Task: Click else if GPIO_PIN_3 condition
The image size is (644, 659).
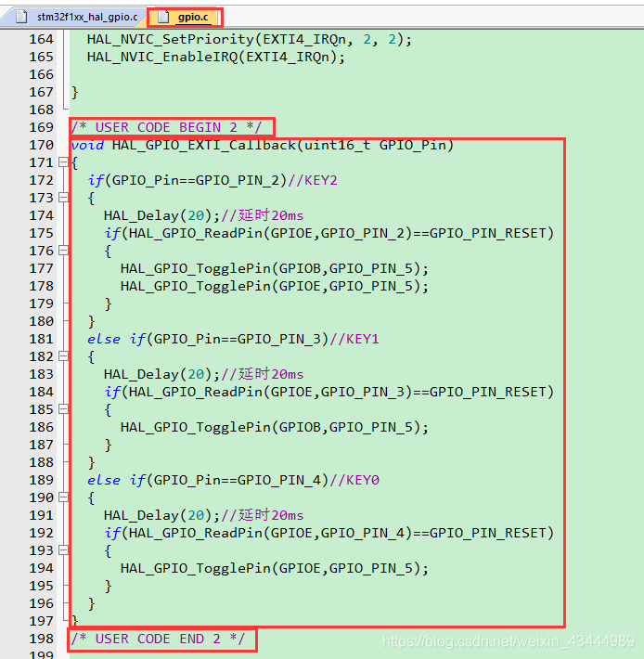Action: 208,340
